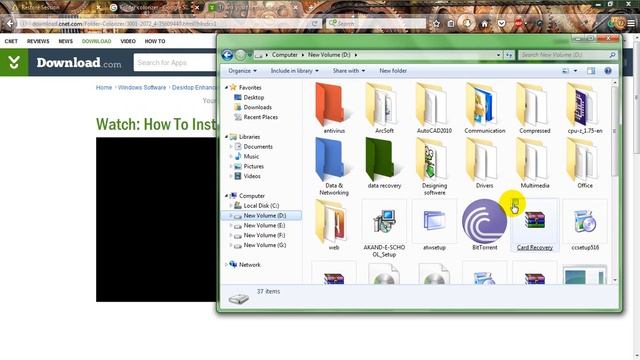Open the Explorer help icon
Screen dimensions: 640x360
[608, 71]
